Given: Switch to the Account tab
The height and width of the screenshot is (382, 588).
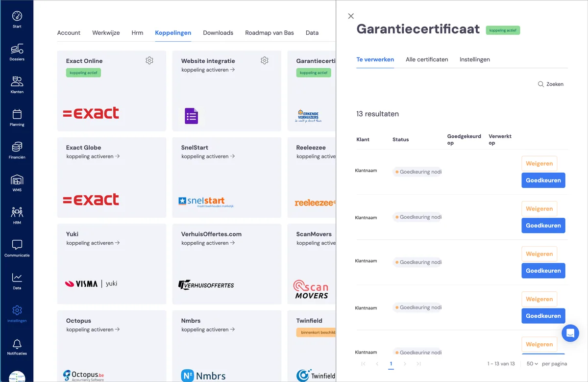Looking at the screenshot, I should pos(69,33).
